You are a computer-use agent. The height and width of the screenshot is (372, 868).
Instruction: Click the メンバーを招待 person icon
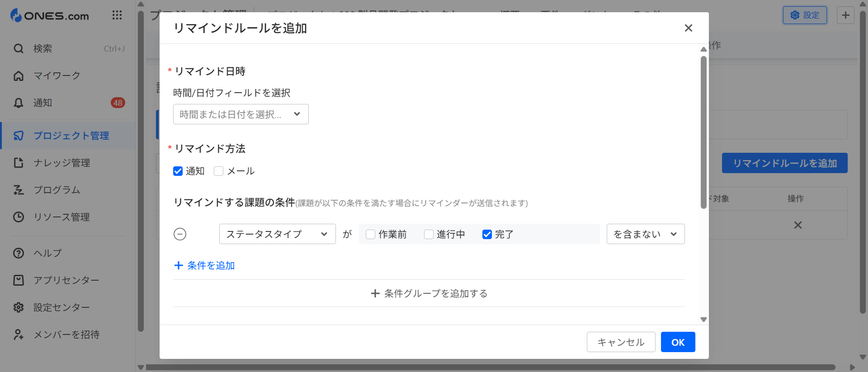click(19, 334)
